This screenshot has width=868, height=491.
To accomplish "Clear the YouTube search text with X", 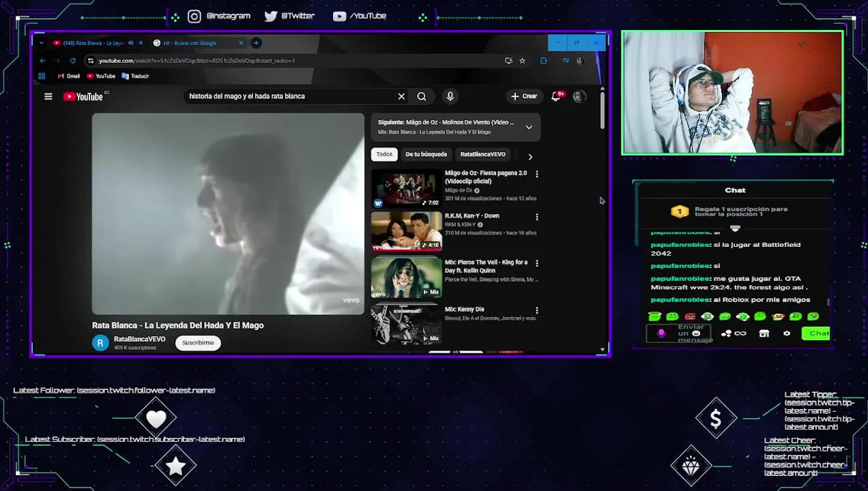I will 401,97.
